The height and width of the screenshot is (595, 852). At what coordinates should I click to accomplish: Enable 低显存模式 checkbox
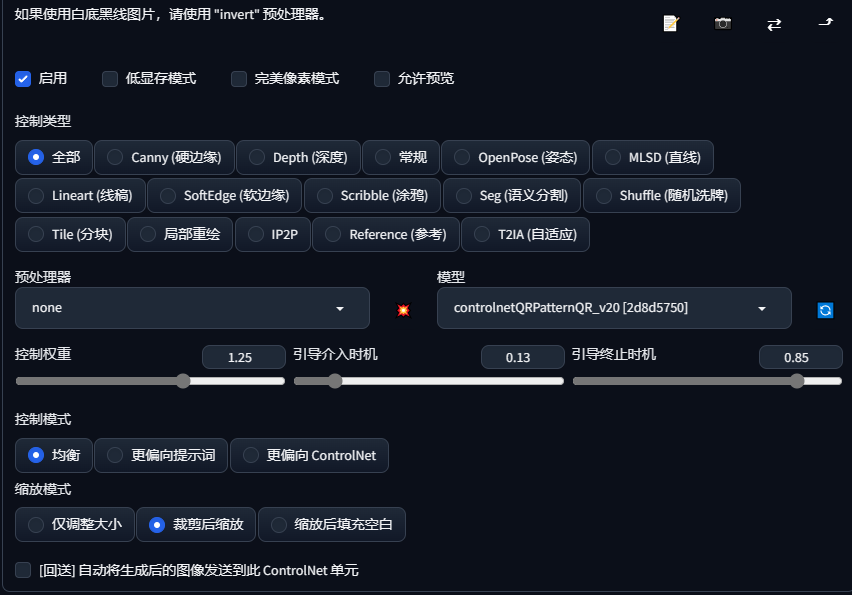pyautogui.click(x=110, y=78)
